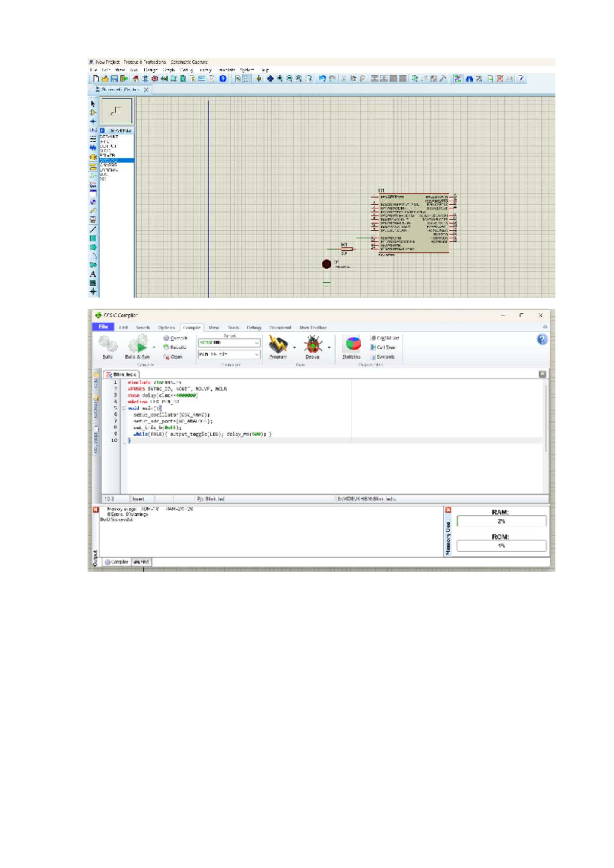Click the Call Tree button
Image resolution: width=614 pixels, height=868 pixels.
[383, 348]
